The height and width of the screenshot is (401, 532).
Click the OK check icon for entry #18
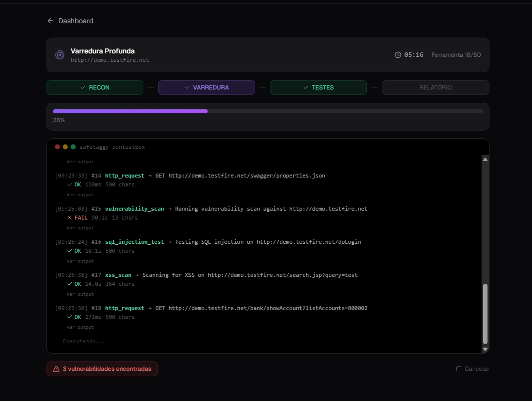(70, 317)
